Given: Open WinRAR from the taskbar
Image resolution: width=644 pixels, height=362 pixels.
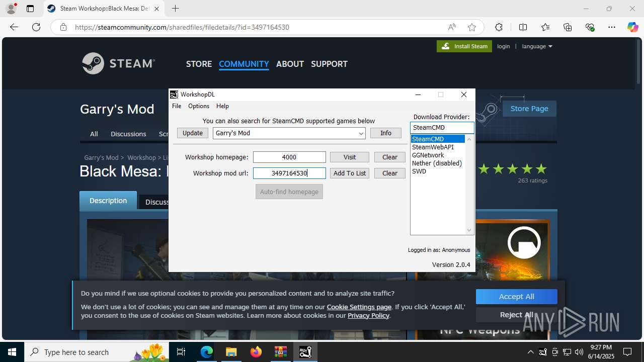Looking at the screenshot, I should tap(280, 352).
